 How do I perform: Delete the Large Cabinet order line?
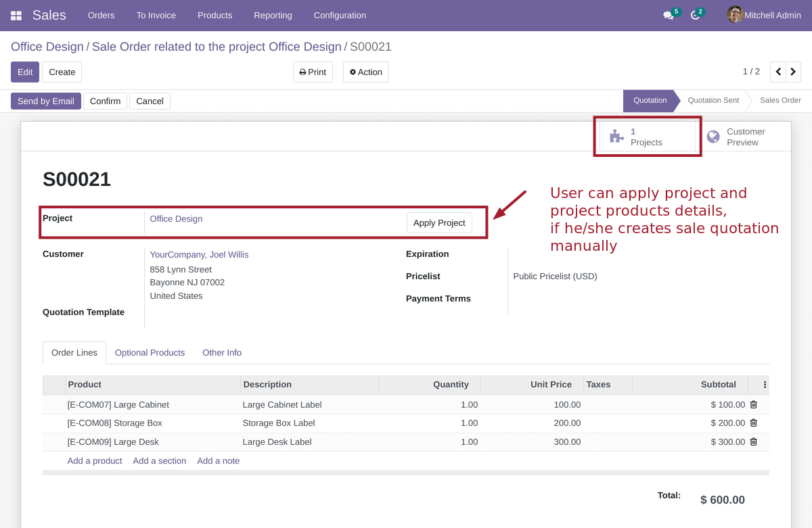(754, 404)
